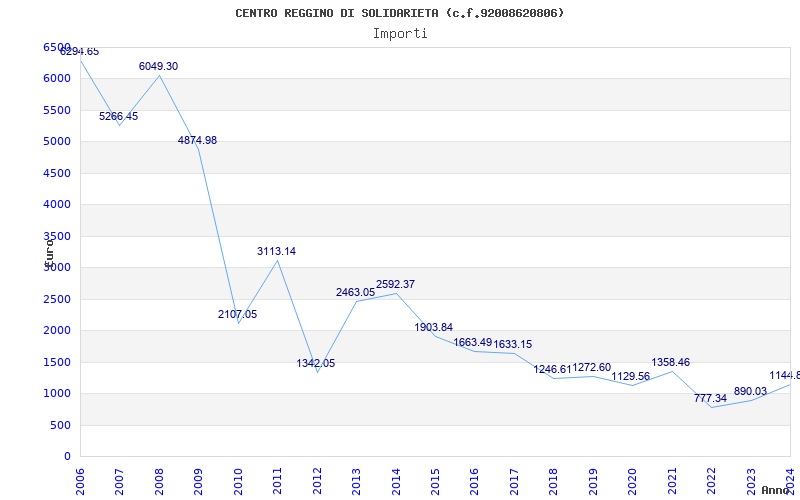This screenshot has width=800, height=500.
Task: Pick the data label 2592.37
Action: click(x=395, y=284)
